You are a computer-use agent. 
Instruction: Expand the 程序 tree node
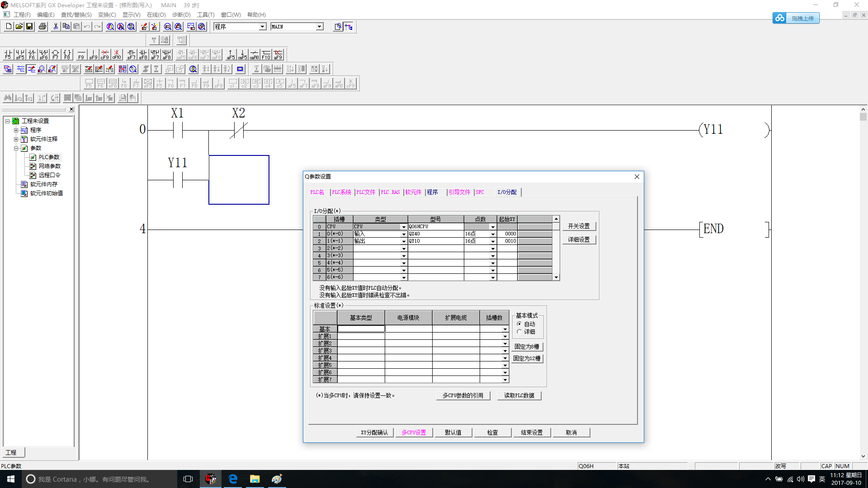click(16, 130)
